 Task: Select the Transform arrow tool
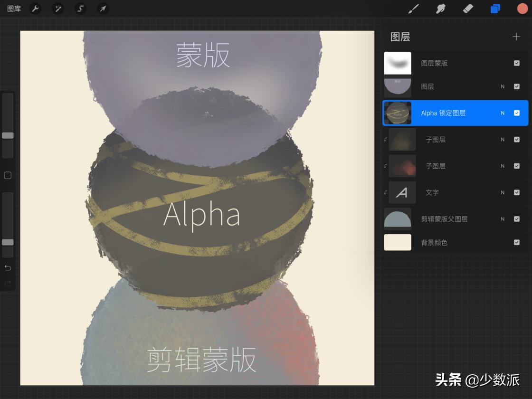[103, 9]
